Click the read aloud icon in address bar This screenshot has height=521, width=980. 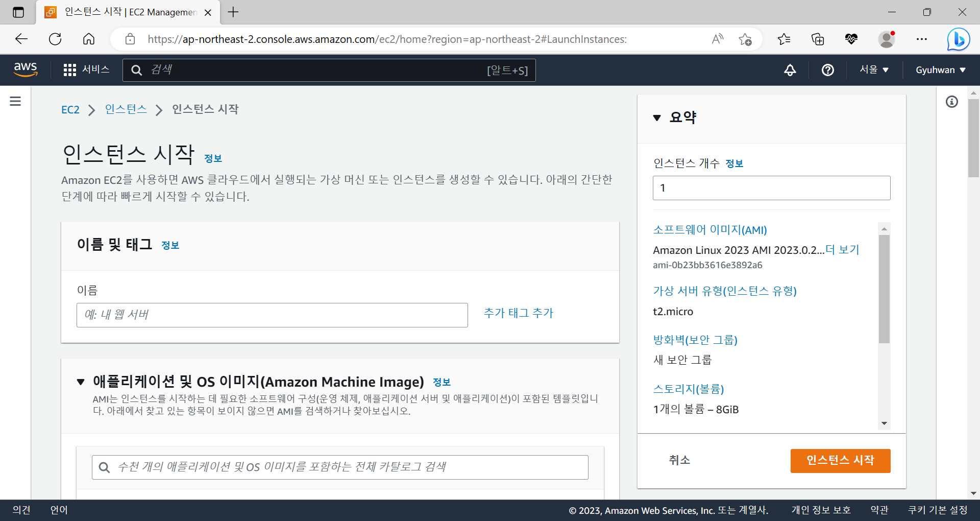(x=718, y=39)
